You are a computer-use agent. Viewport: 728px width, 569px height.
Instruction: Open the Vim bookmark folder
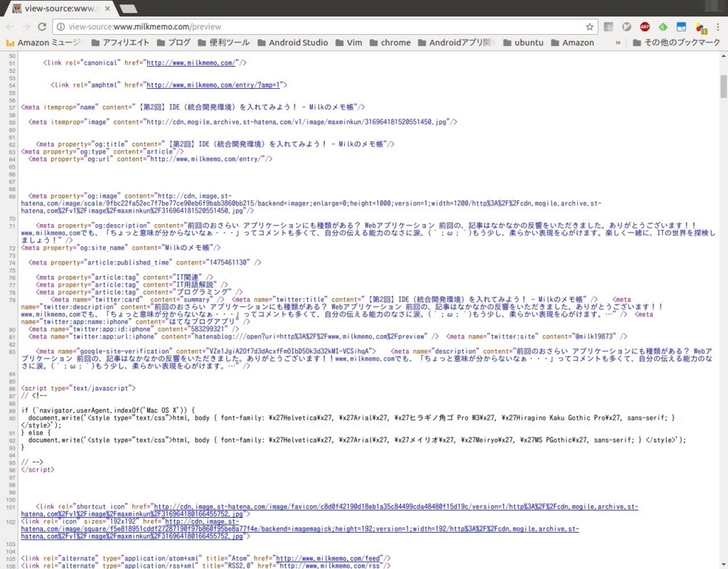pyautogui.click(x=348, y=42)
